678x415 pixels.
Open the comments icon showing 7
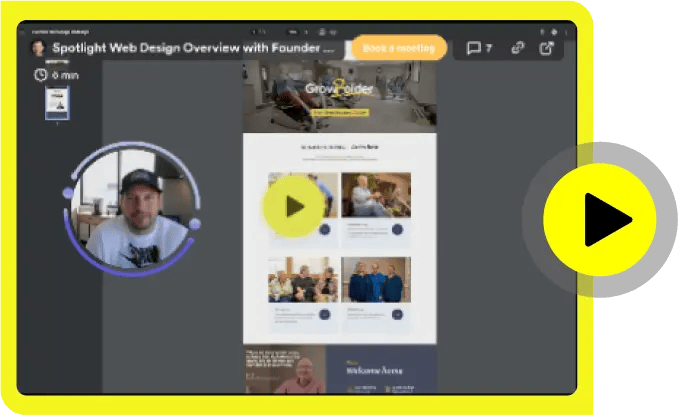479,48
